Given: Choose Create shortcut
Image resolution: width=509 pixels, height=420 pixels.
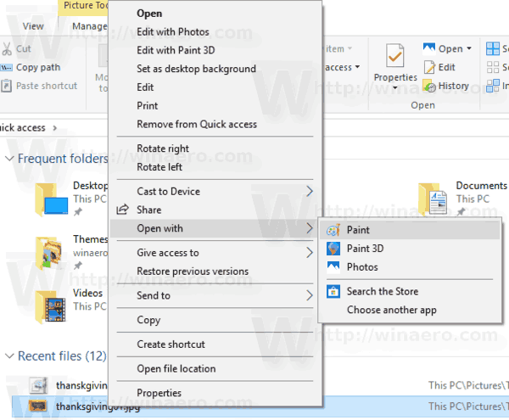Looking at the screenshot, I should click(215, 344).
